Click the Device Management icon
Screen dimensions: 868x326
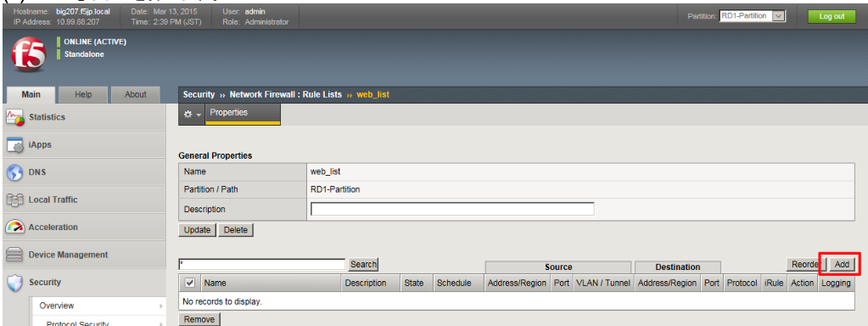(x=15, y=255)
